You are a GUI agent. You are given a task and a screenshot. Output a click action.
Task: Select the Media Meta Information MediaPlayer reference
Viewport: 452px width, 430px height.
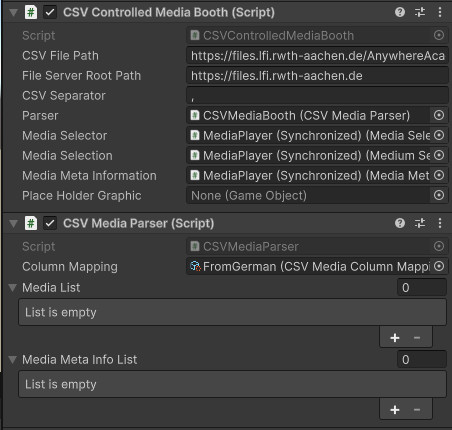point(308,175)
